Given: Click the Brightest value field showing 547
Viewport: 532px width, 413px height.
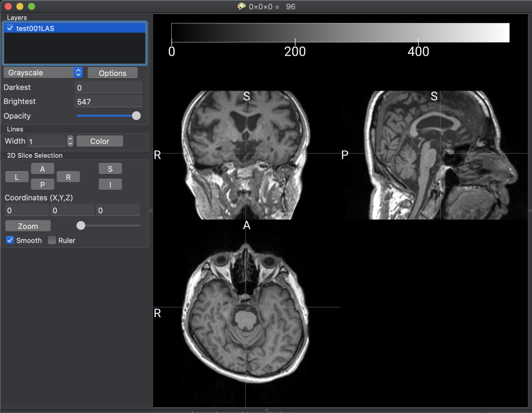Looking at the screenshot, I should (x=108, y=101).
